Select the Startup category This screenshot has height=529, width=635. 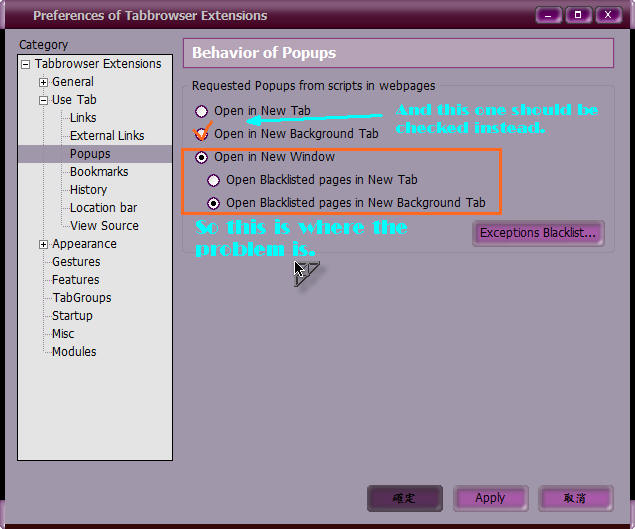point(72,316)
